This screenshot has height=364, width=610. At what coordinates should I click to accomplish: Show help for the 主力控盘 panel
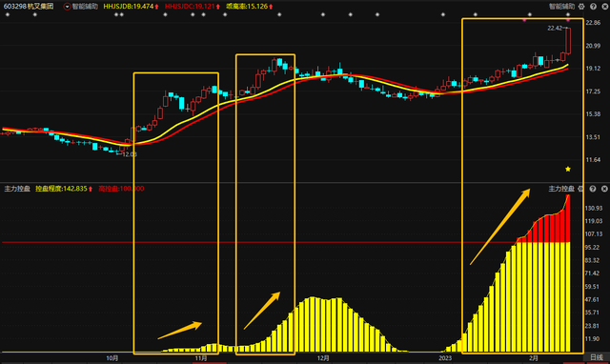(x=593, y=189)
